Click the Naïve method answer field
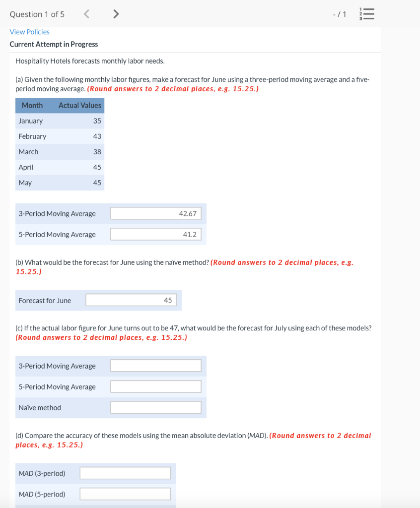Screen dimensions: 420x508 coord(155,407)
